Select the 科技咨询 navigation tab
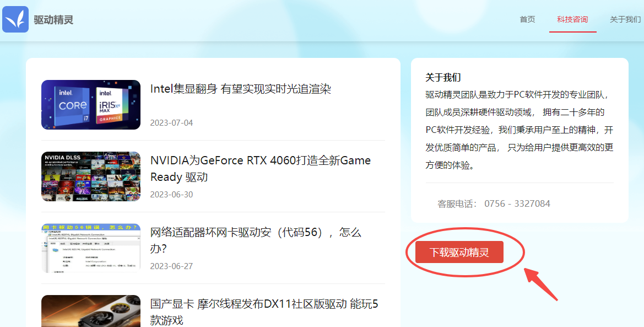The image size is (644, 327). click(572, 19)
